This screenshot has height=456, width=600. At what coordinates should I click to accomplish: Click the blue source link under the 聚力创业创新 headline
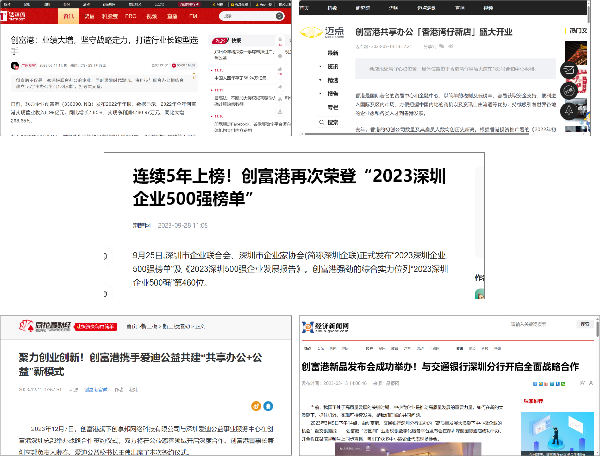(x=96, y=389)
